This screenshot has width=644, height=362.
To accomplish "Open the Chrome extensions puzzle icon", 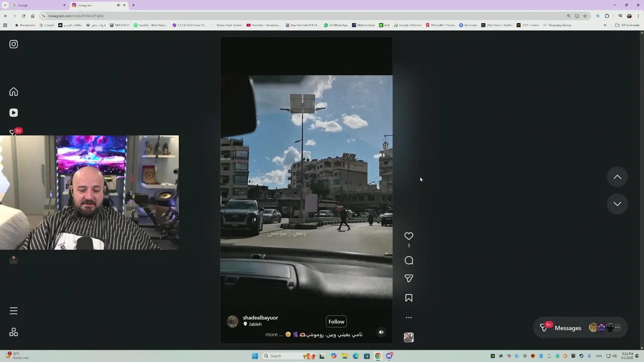I will click(607, 16).
